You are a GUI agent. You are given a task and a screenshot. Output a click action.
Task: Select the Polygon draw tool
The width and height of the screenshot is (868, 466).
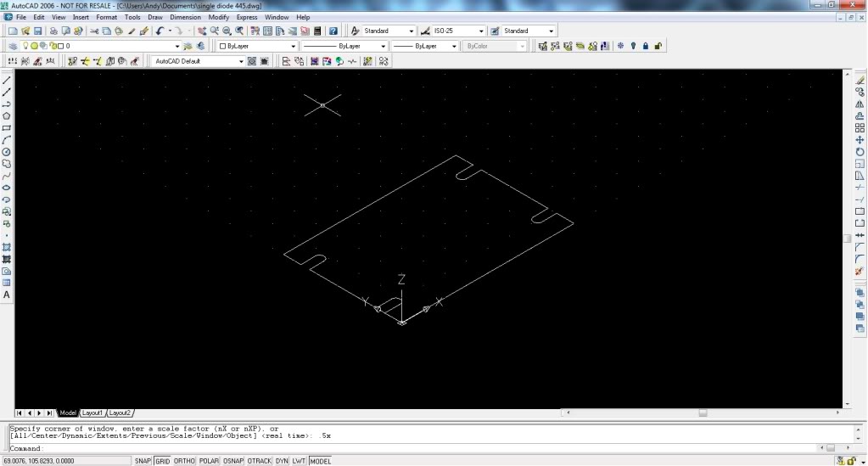coord(7,115)
